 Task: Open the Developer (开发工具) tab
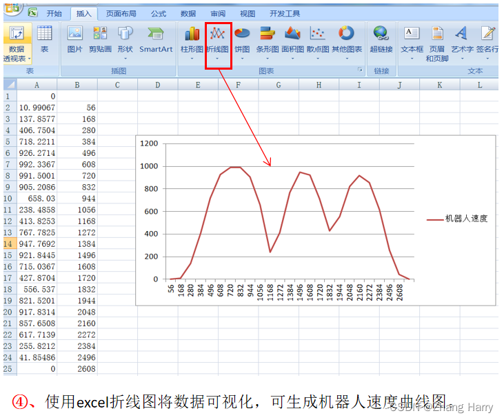pos(285,14)
